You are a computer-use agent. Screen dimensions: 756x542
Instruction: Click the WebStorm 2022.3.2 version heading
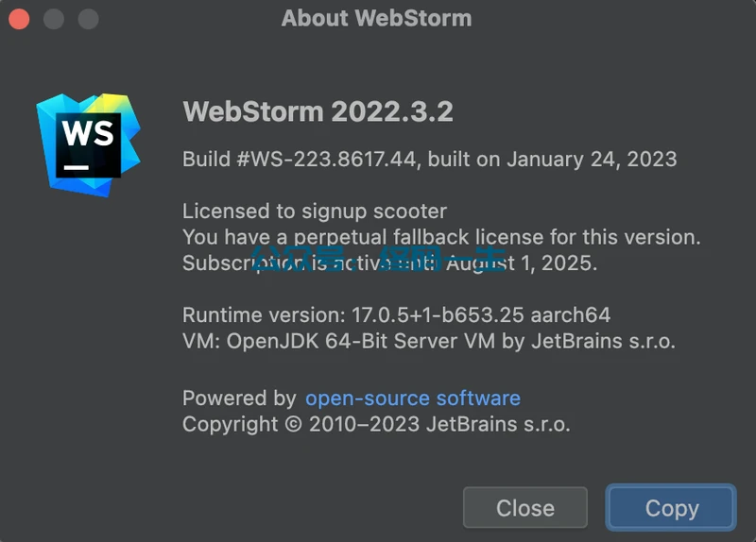point(318,111)
